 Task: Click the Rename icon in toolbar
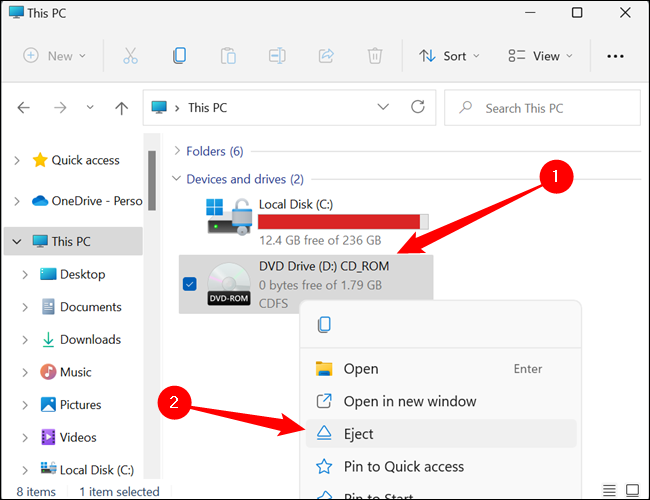click(277, 56)
